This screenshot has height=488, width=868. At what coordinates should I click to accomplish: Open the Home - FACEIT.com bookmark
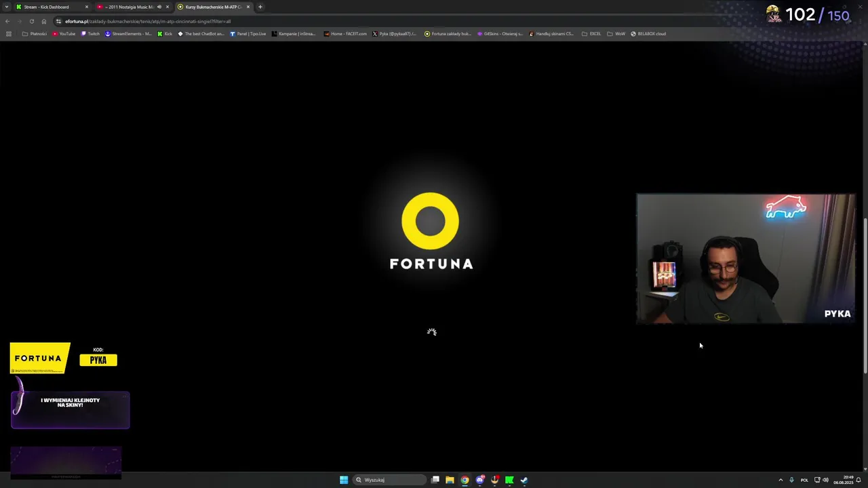(x=345, y=34)
